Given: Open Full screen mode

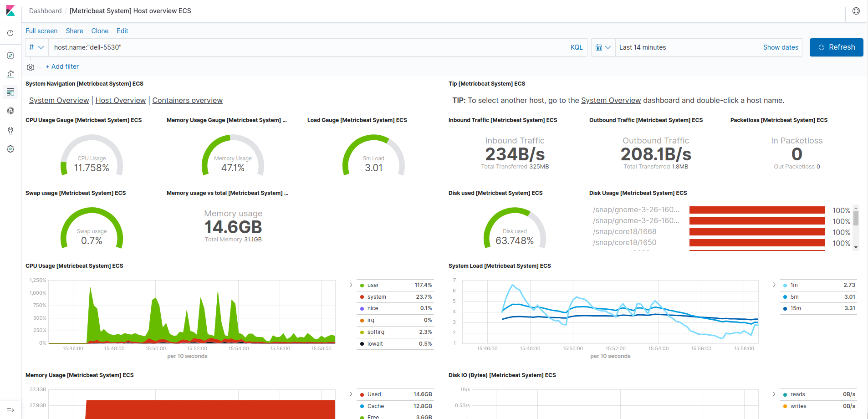Looking at the screenshot, I should click(x=41, y=31).
